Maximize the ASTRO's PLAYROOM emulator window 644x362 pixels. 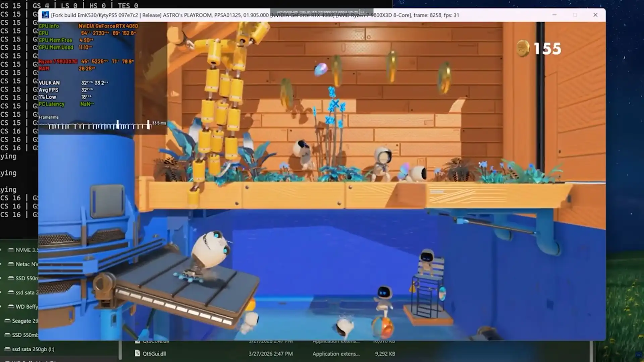point(575,15)
